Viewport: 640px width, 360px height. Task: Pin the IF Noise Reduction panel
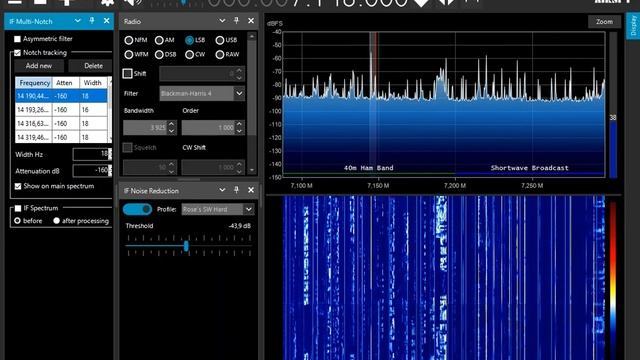pyautogui.click(x=236, y=190)
